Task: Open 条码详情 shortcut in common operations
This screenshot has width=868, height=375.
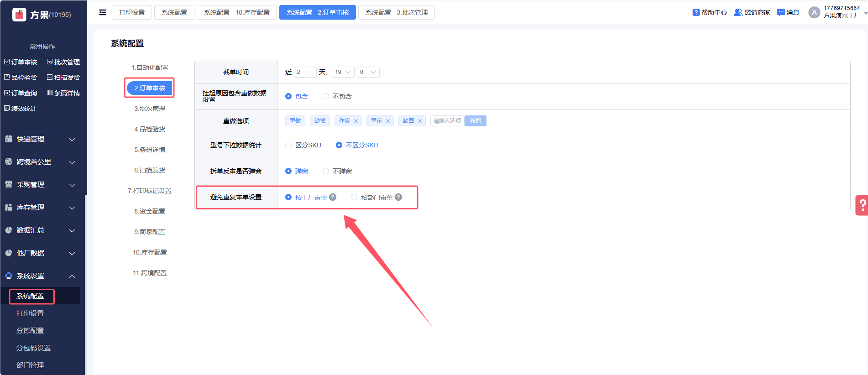Action: 63,93
